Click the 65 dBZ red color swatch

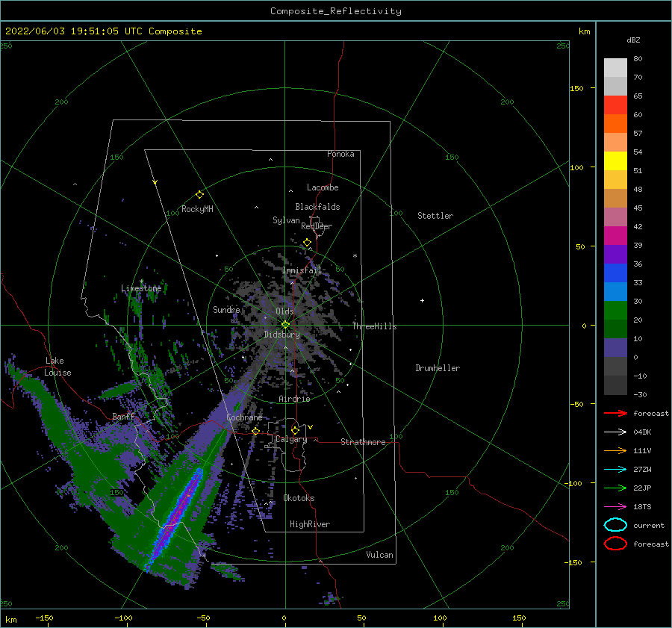(615, 105)
